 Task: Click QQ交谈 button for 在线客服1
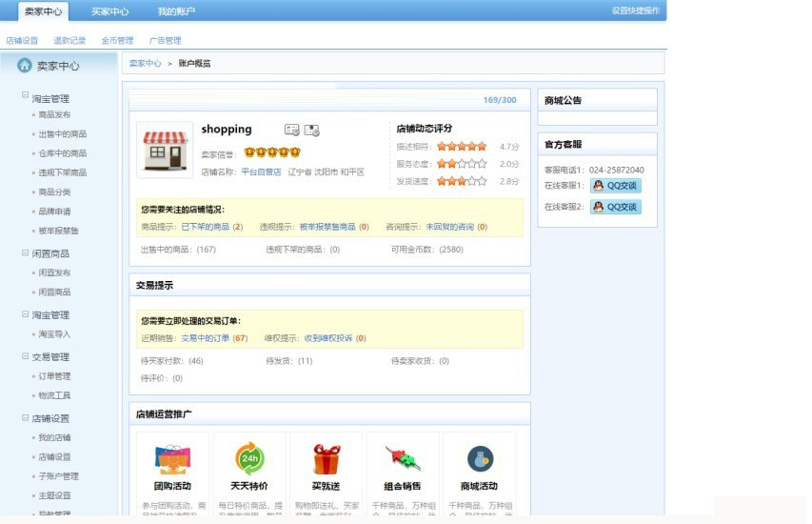pyautogui.click(x=616, y=186)
